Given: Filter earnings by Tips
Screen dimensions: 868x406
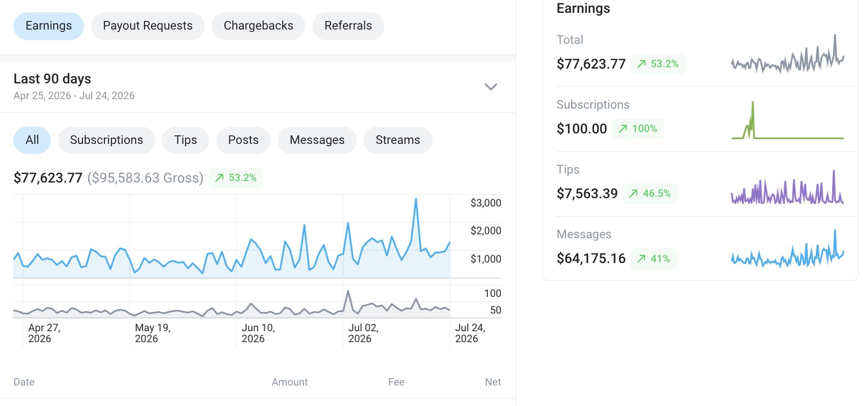Looking at the screenshot, I should point(185,140).
